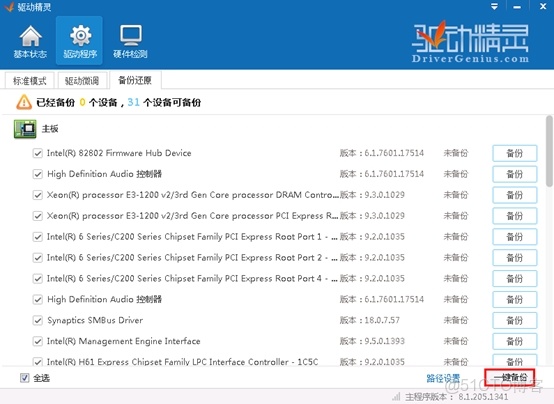Click 备份 for Xeon DRAM Controller
This screenshot has width=554, height=404.
514,195
